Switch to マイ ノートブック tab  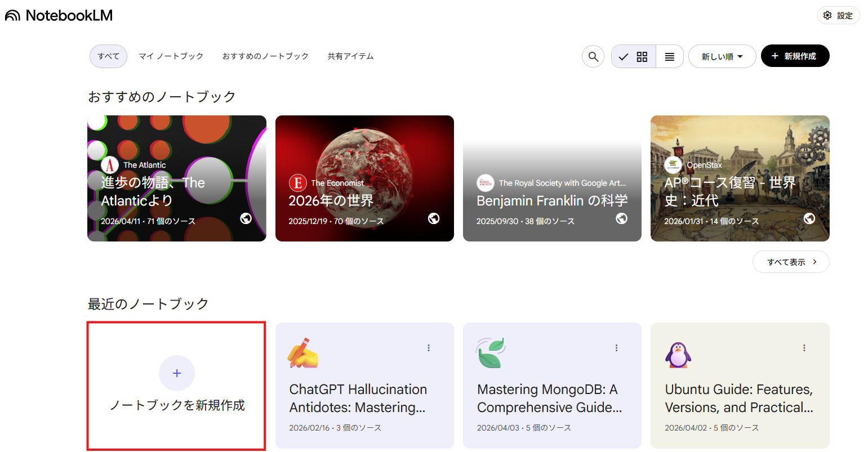(171, 56)
